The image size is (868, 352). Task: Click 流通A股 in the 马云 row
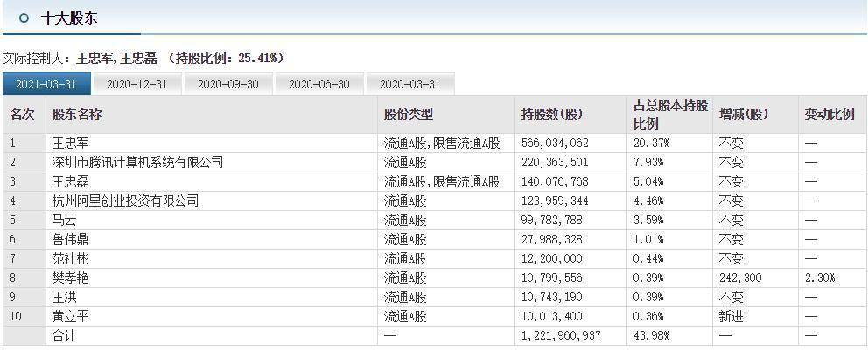pyautogui.click(x=405, y=220)
